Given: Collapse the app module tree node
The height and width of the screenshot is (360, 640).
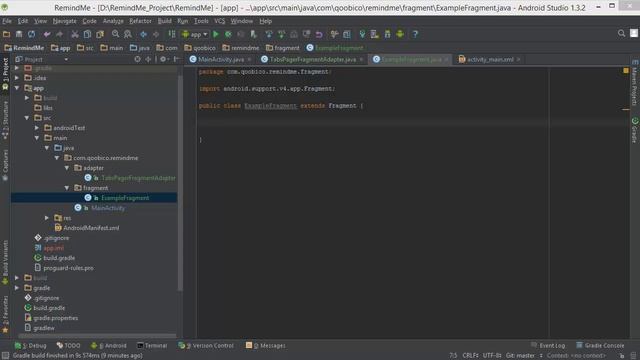Looking at the screenshot, I should [17, 88].
